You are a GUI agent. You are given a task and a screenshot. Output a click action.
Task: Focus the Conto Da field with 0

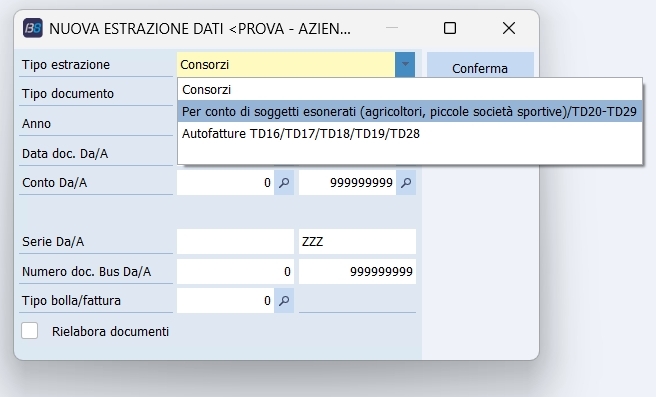coord(226,183)
